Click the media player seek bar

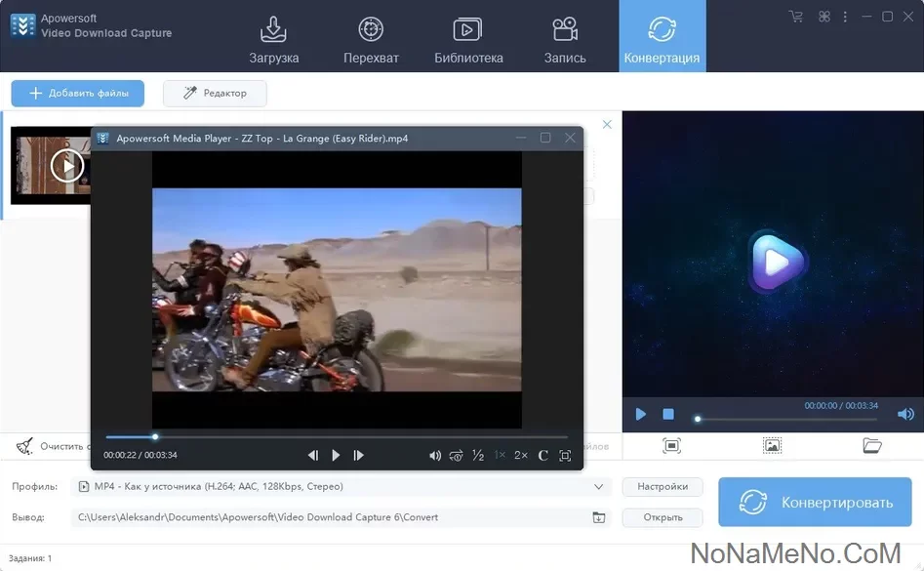[x=337, y=436]
